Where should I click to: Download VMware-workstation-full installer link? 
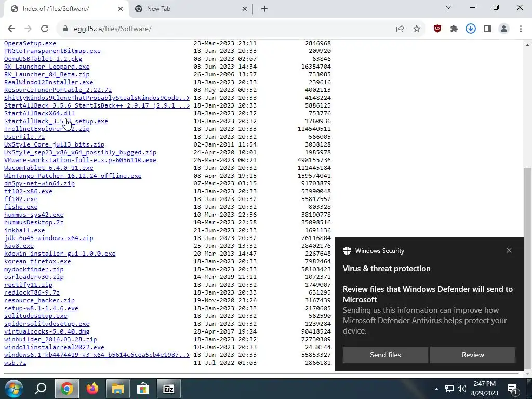80,160
